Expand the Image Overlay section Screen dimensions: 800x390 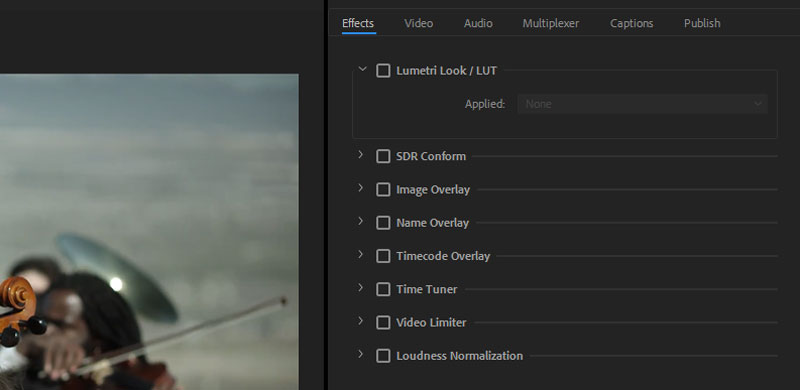[x=361, y=187]
